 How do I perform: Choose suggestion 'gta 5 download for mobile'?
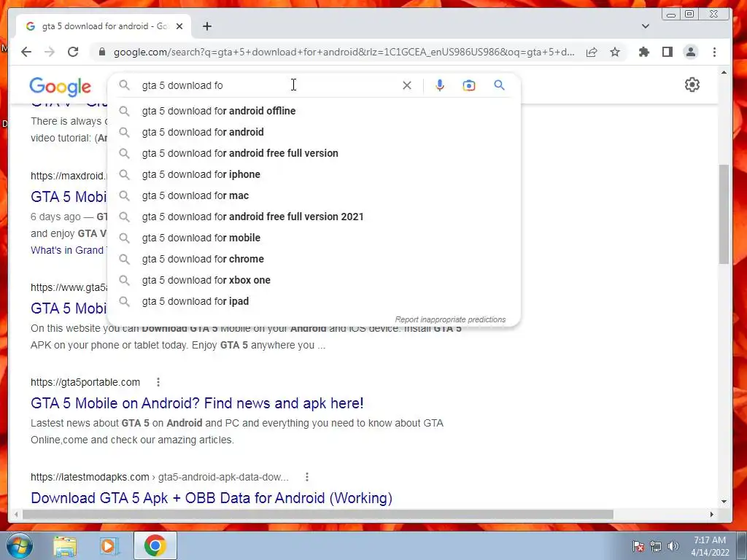click(314, 238)
